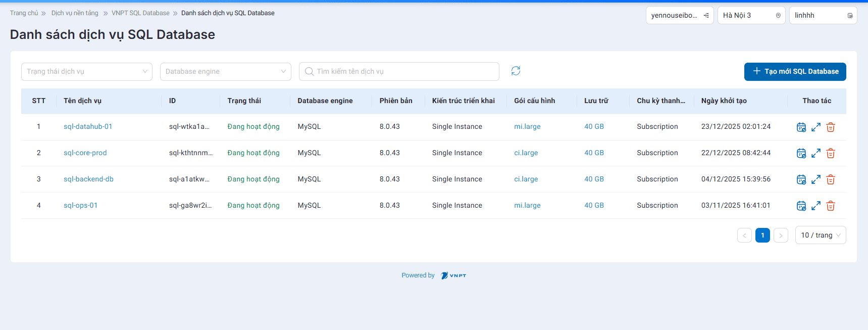Open the Hà Nội 3 region selector
The width and height of the screenshot is (868, 330).
pos(751,16)
